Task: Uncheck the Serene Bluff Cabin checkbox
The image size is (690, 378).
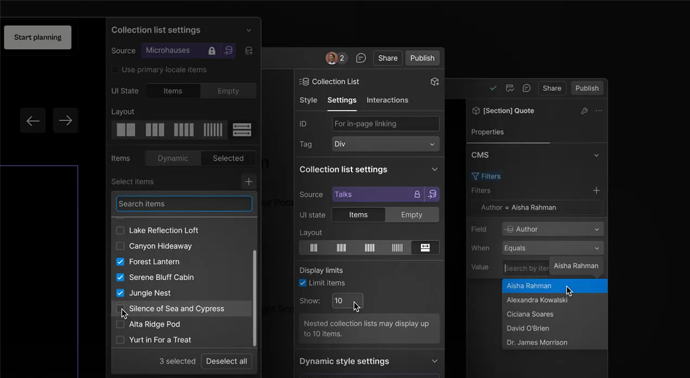Action: 120,277
